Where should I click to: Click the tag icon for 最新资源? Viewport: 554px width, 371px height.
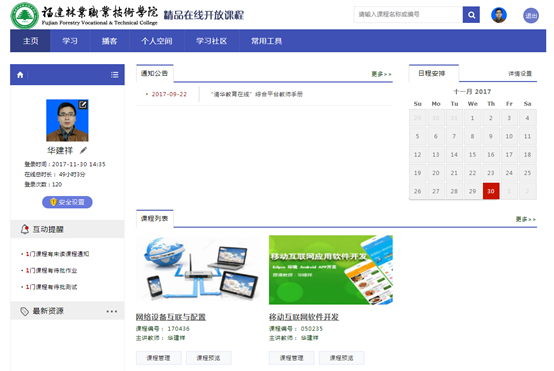(24, 311)
